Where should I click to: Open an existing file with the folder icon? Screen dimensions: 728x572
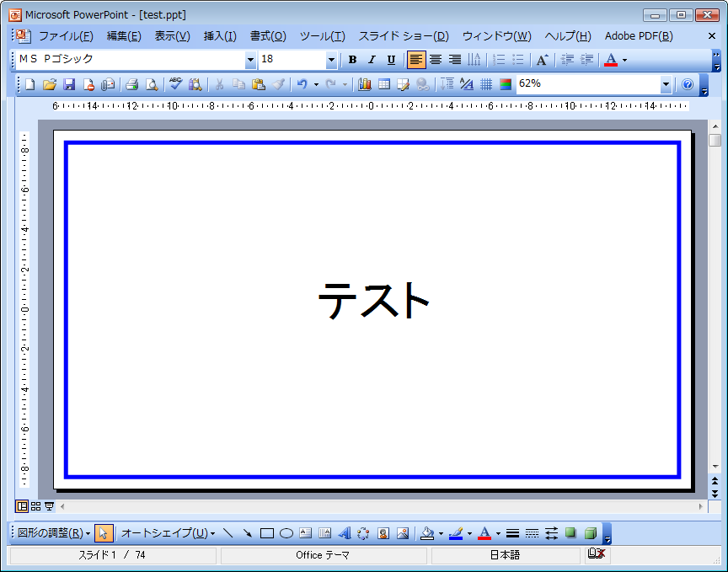(x=50, y=84)
